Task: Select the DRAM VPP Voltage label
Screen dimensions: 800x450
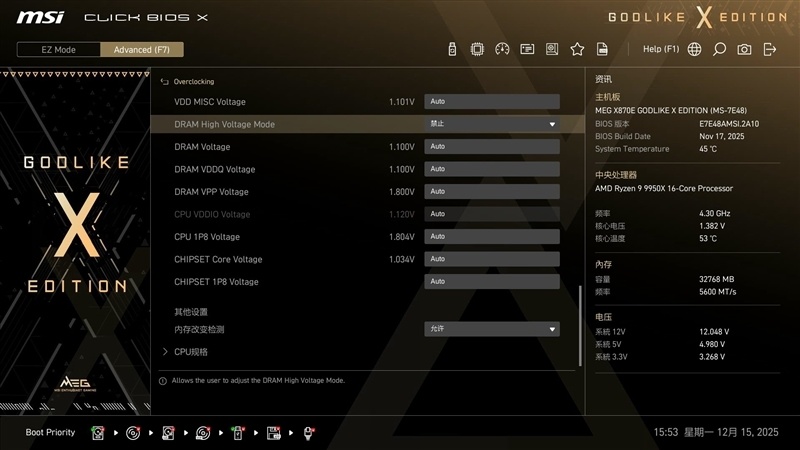Action: 211,192
